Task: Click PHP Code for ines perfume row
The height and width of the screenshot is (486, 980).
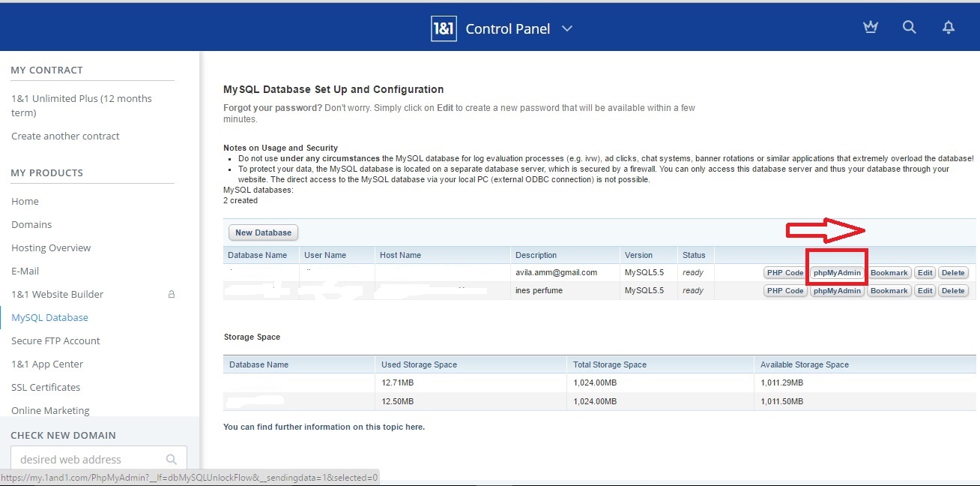Action: click(x=784, y=291)
